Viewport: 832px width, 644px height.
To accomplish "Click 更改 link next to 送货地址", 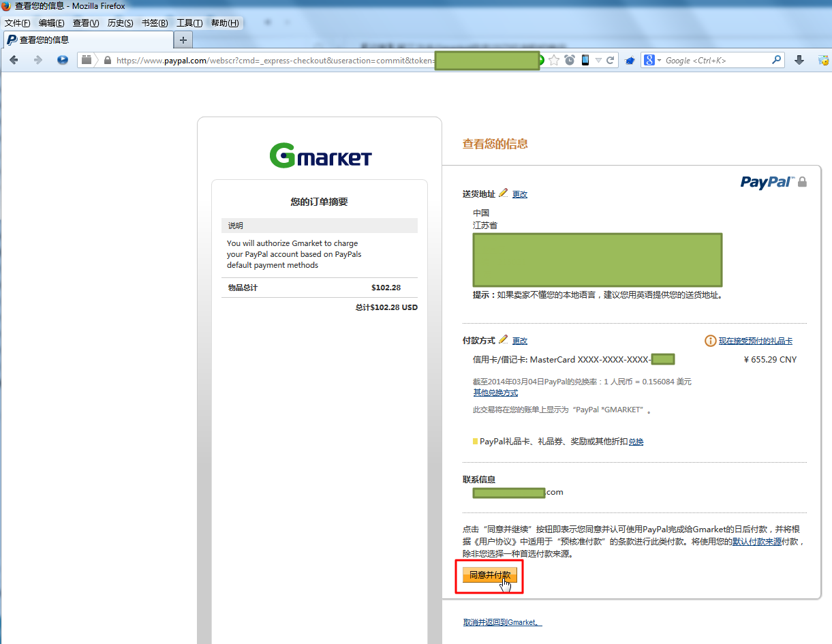I will pyautogui.click(x=520, y=194).
